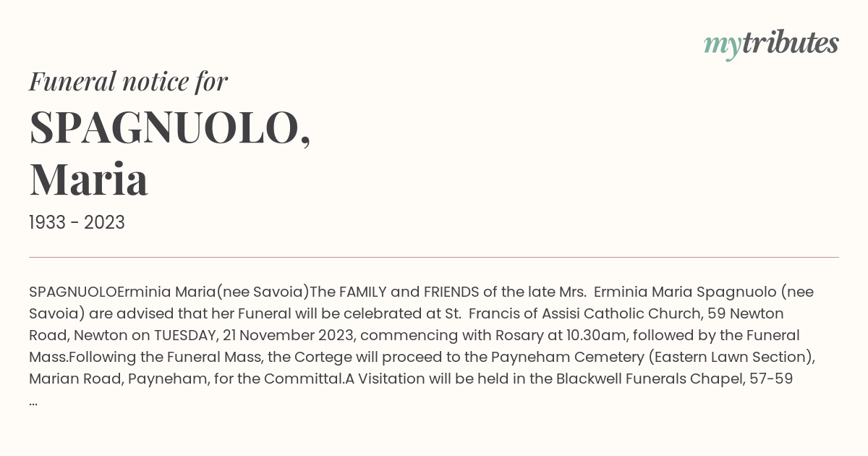Click the SPAGNUOLO surname title

[170, 127]
